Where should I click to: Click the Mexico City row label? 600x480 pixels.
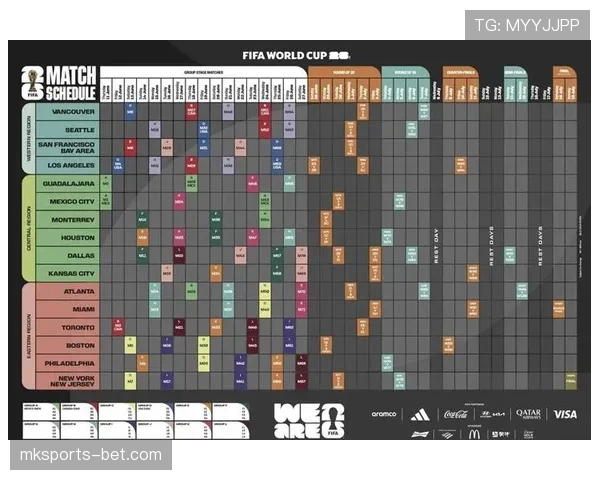tap(68, 201)
